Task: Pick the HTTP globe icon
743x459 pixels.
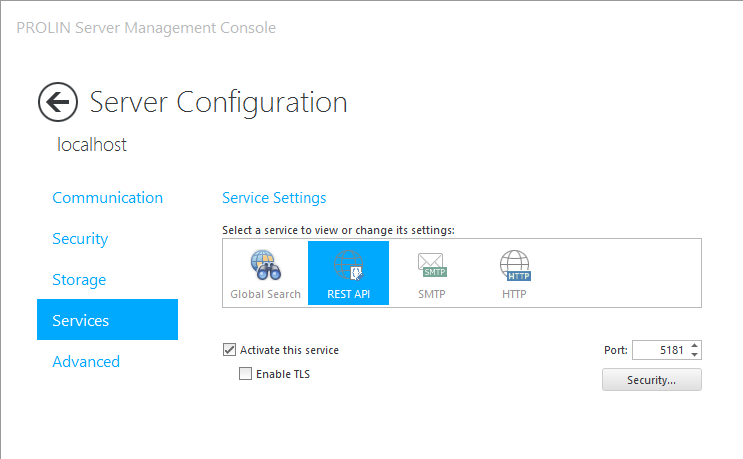Action: click(x=514, y=265)
